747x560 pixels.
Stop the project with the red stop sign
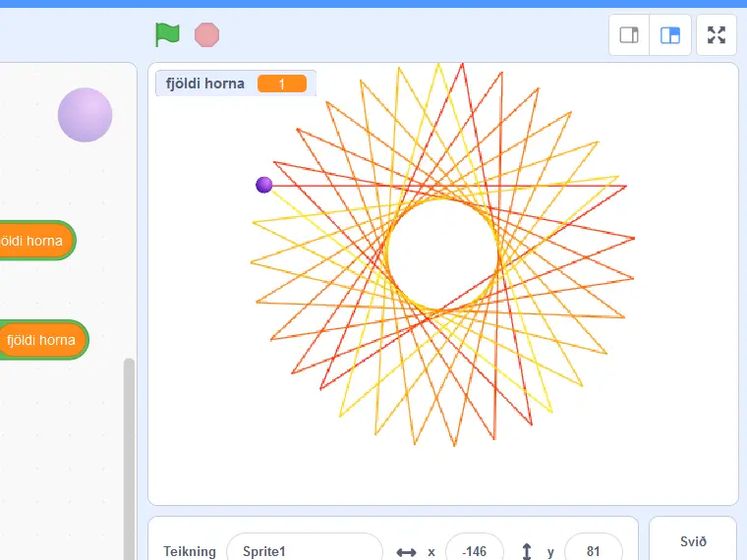tap(206, 34)
